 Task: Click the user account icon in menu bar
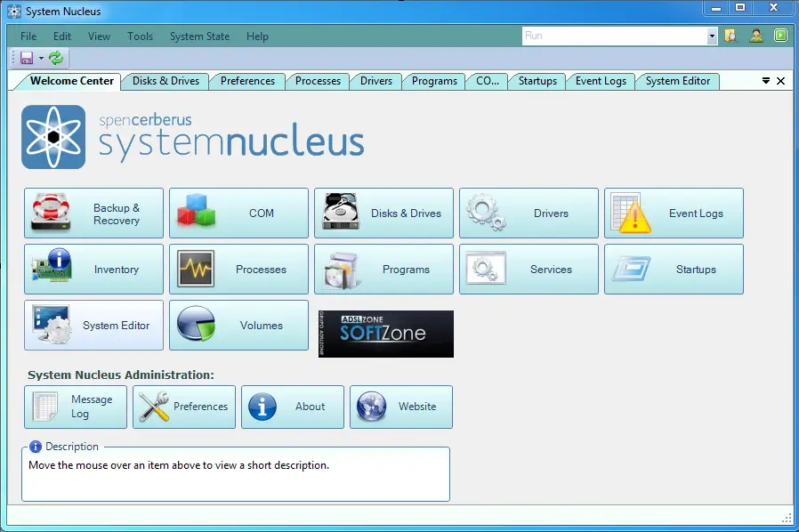(756, 36)
